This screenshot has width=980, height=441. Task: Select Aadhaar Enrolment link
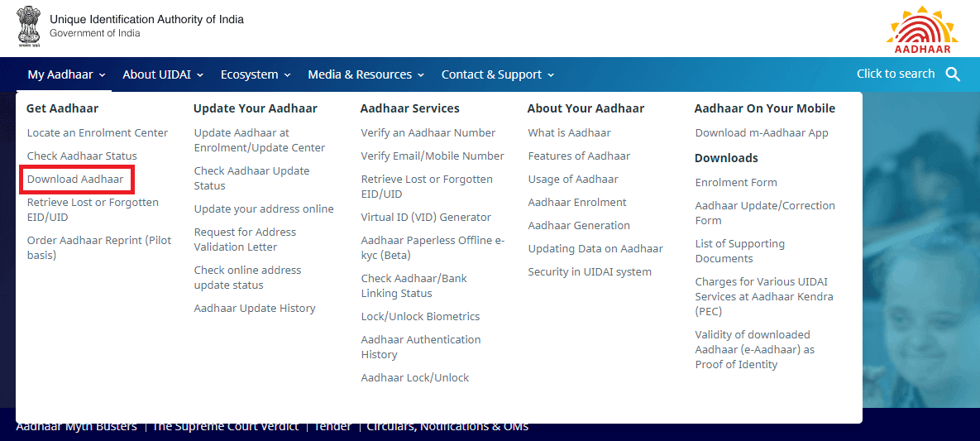[x=577, y=202]
